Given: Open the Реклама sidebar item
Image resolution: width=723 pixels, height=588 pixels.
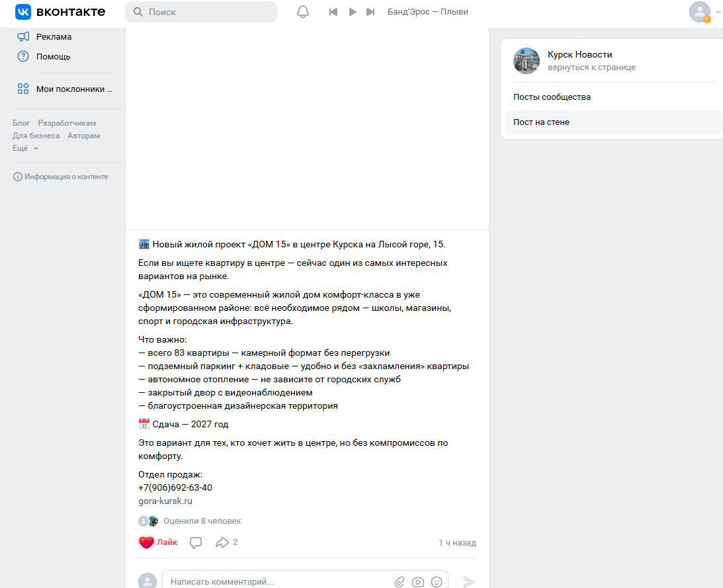Looking at the screenshot, I should [x=54, y=37].
